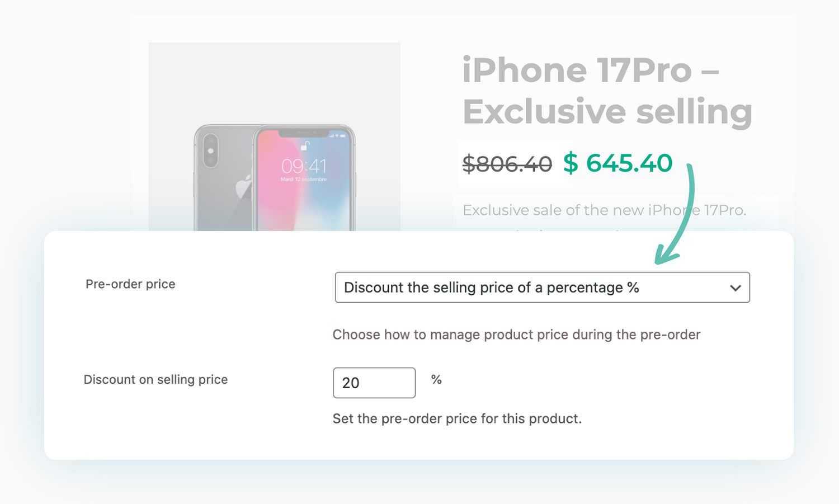Click inside the discount percentage input field

point(374,383)
